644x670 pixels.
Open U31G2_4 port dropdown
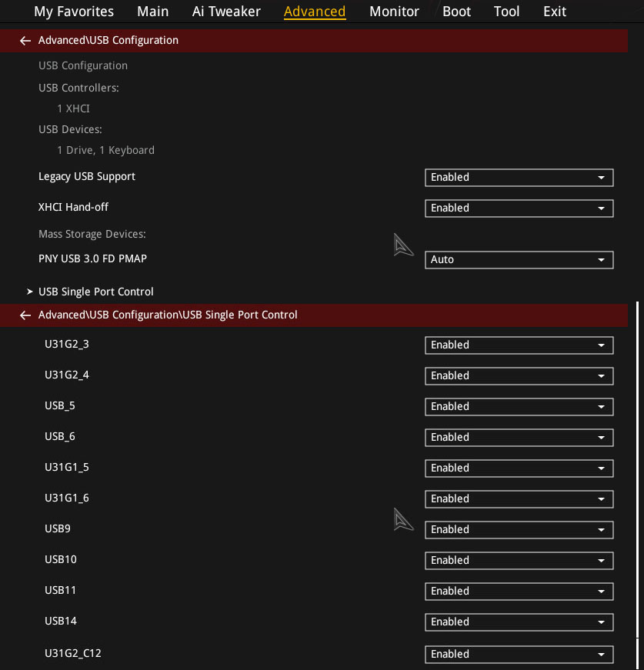coord(519,376)
